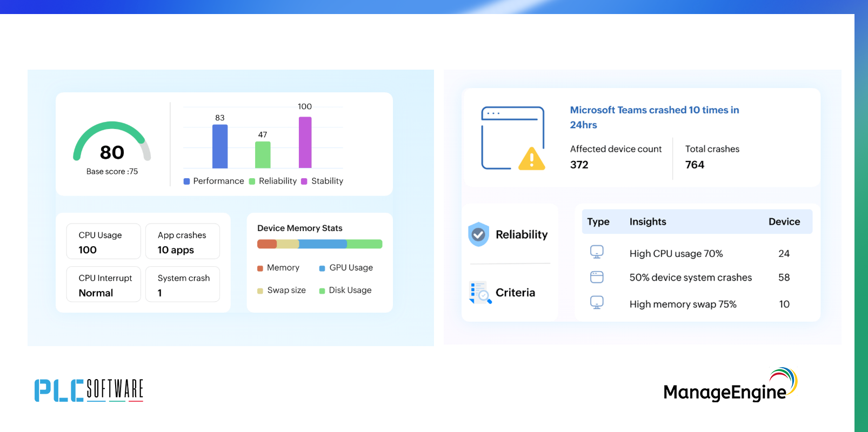The image size is (868, 432).
Task: Click the Insights column header
Action: click(x=647, y=222)
